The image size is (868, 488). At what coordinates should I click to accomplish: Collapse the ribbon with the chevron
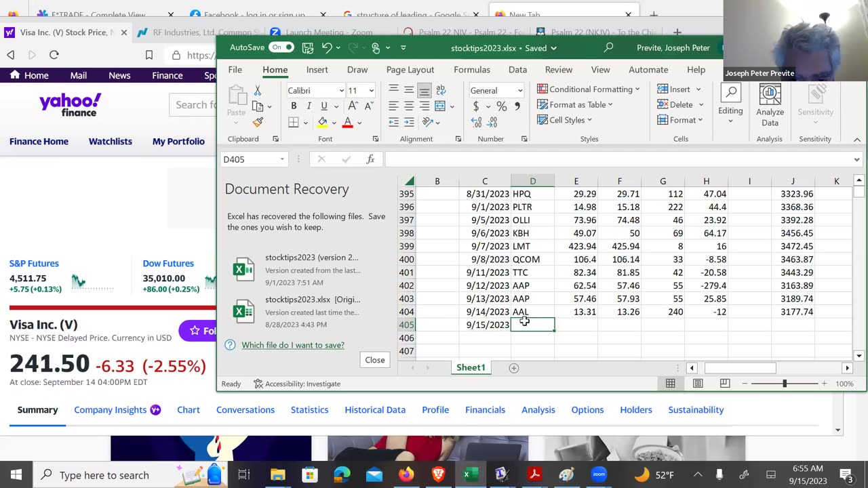[857, 140]
